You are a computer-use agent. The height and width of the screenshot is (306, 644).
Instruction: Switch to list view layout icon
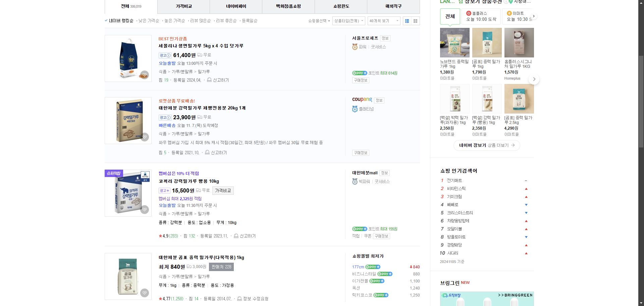[407, 21]
